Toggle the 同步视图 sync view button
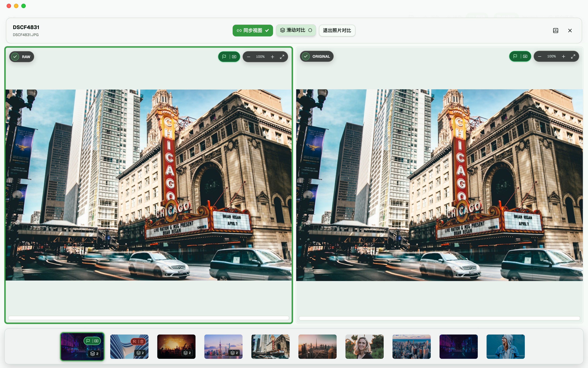This screenshot has width=588, height=368. 253,30
